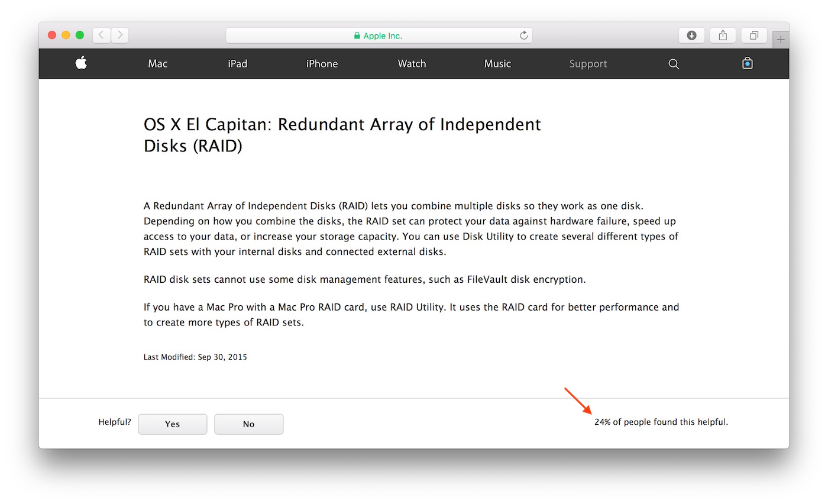Screen dimensions: 828x504
Task: Show Safari downloads
Action: pyautogui.click(x=691, y=35)
